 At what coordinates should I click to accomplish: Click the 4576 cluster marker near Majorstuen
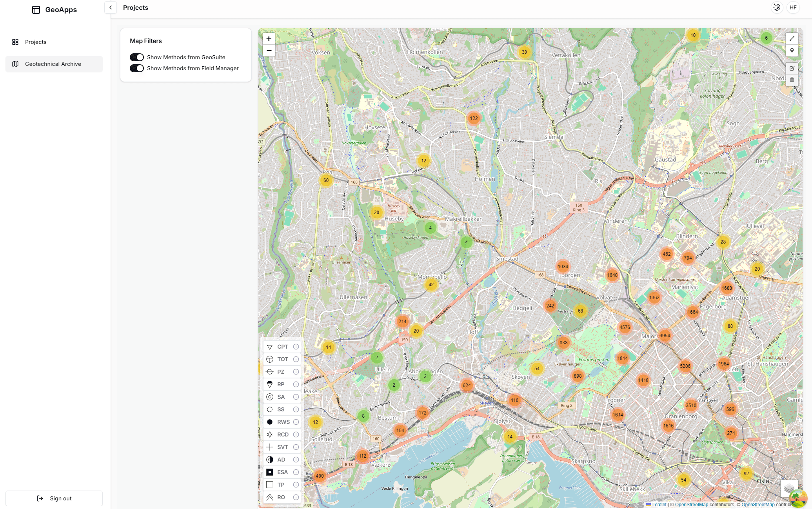[x=625, y=327]
